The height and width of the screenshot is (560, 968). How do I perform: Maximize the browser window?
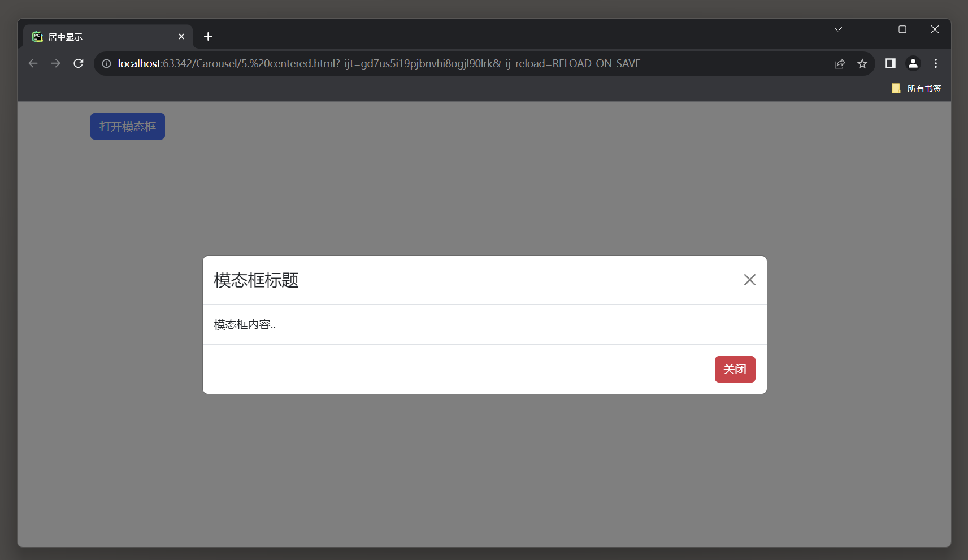(x=902, y=29)
